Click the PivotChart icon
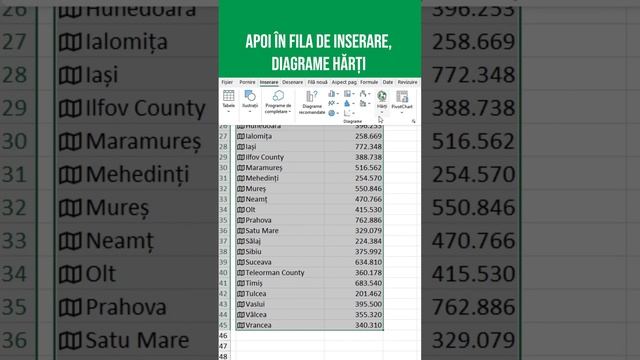 click(402, 96)
